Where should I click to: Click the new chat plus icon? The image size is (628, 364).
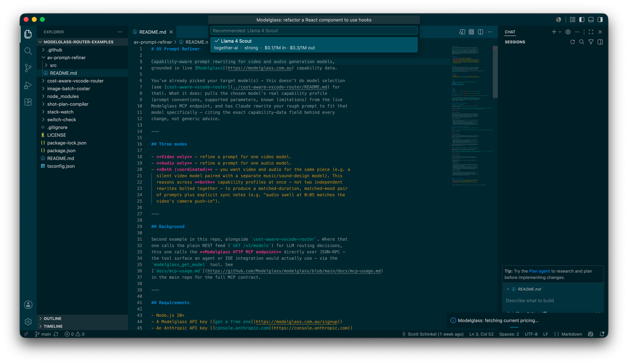[x=554, y=32]
